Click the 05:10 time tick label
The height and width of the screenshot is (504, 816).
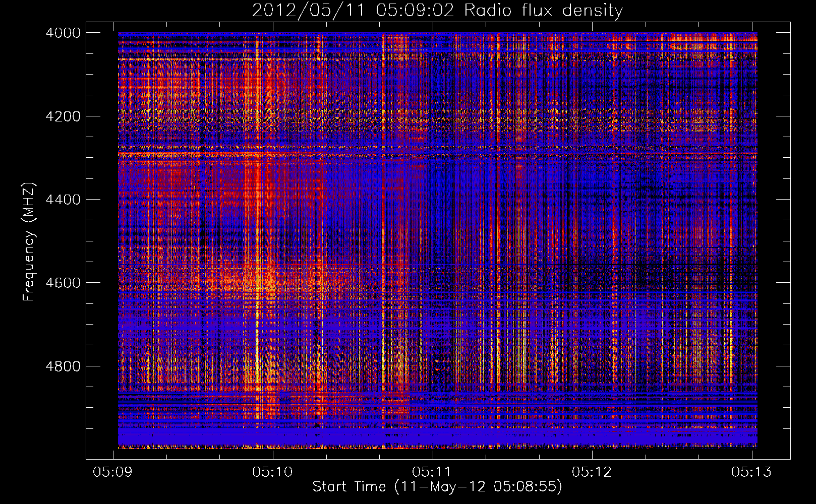coord(273,472)
